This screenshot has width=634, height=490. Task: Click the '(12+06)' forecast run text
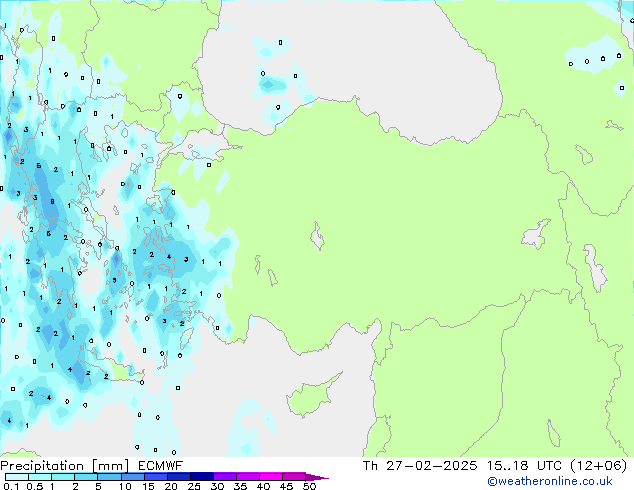pos(599,466)
